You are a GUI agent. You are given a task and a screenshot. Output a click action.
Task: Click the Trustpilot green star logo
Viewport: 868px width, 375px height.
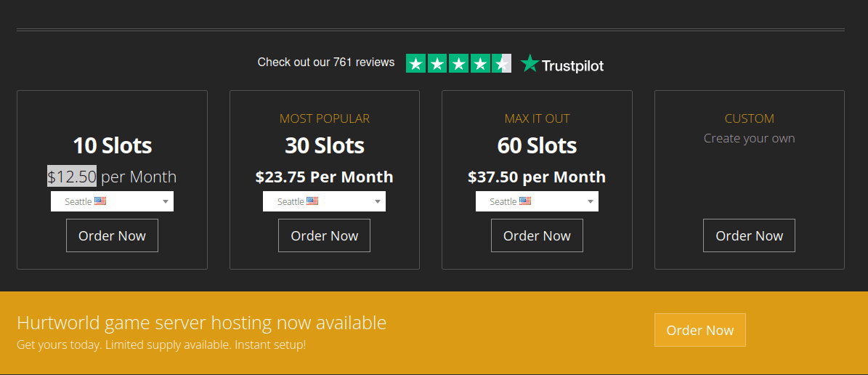(530, 64)
